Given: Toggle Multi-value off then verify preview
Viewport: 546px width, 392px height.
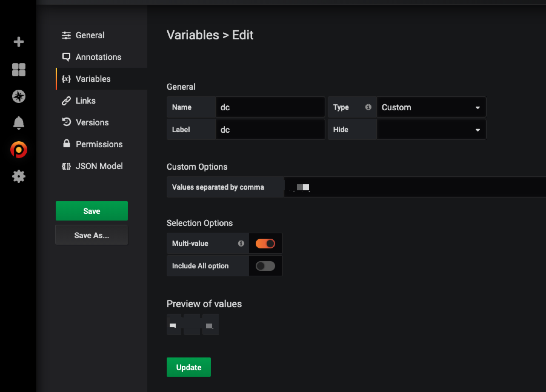Looking at the screenshot, I should 265,243.
